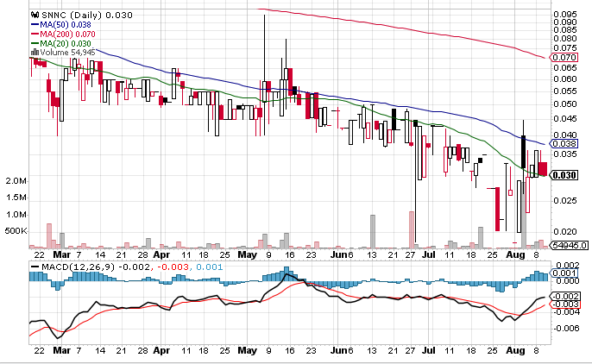This screenshot has height=364, width=592.
Task: Click the blue line swatch before MA(50)
Action: [35, 25]
